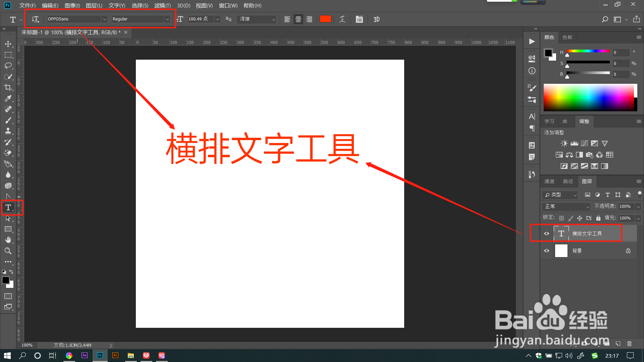Click the font size input field

pos(200,19)
